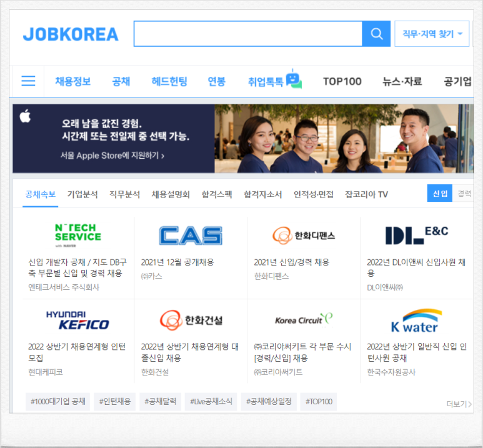Click the #공채달력 tag
The width and height of the screenshot is (483, 448).
tap(160, 401)
